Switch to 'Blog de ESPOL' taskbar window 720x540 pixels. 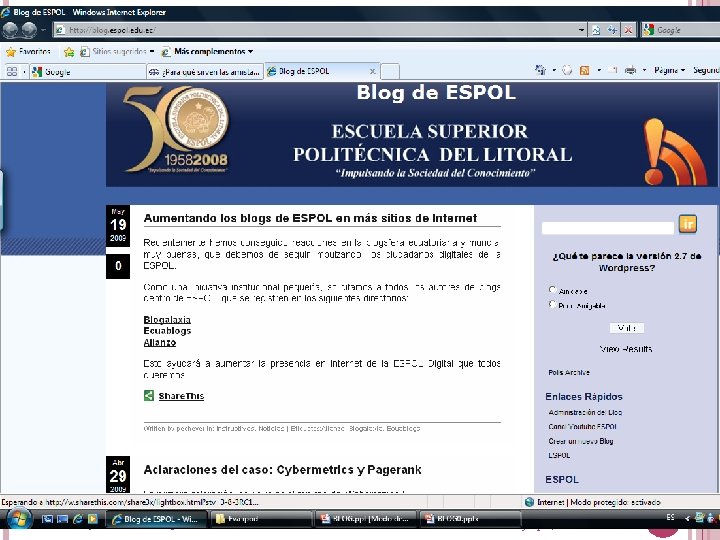pyautogui.click(x=156, y=519)
